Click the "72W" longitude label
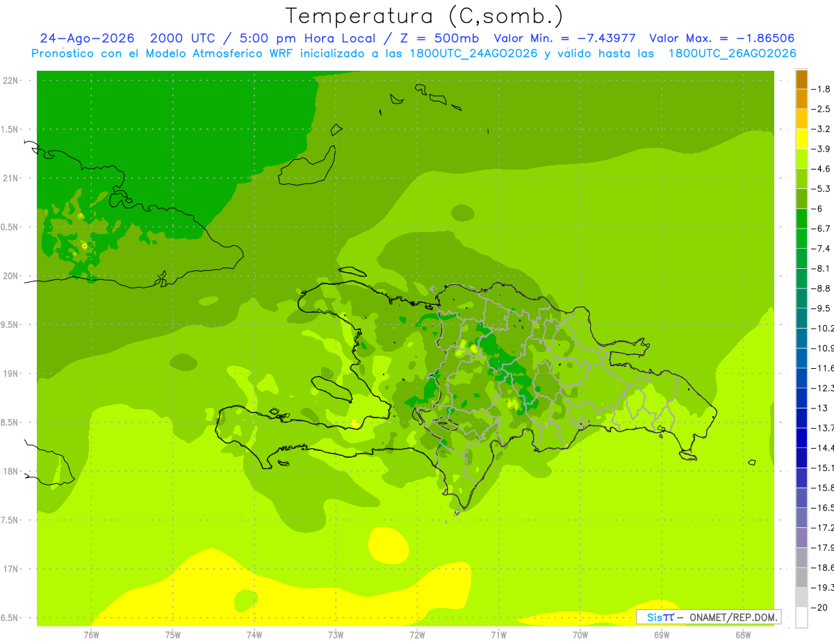 pyautogui.click(x=417, y=635)
